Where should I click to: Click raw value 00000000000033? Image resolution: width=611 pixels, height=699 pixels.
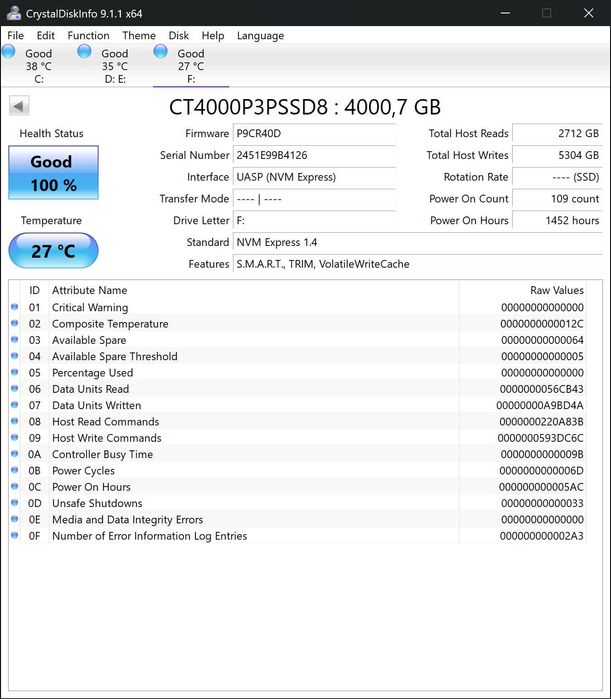point(542,503)
